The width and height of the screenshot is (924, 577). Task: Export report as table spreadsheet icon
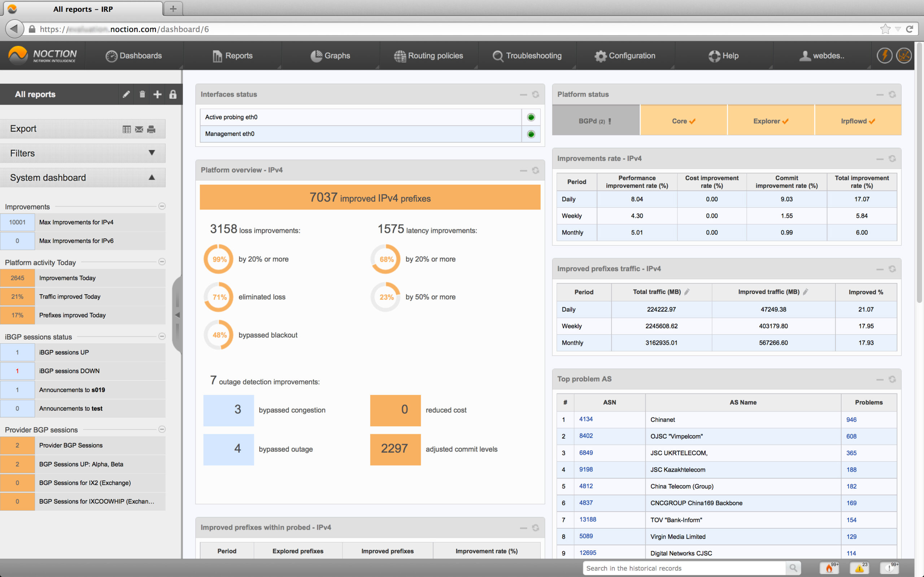click(127, 129)
